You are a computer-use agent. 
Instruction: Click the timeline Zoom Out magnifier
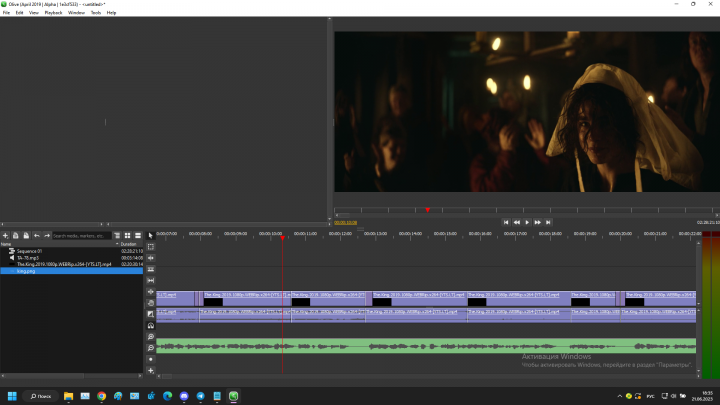click(151, 348)
